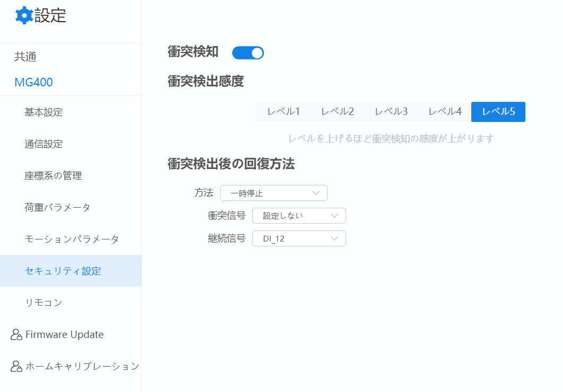
Task: Open the 継続信号 dropdown showing DI_12
Action: [x=299, y=238]
